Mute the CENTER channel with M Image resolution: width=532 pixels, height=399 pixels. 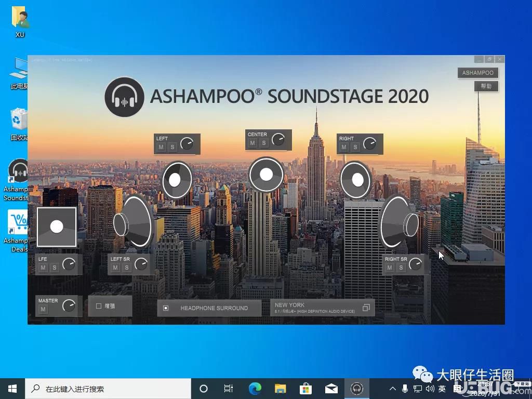(252, 143)
